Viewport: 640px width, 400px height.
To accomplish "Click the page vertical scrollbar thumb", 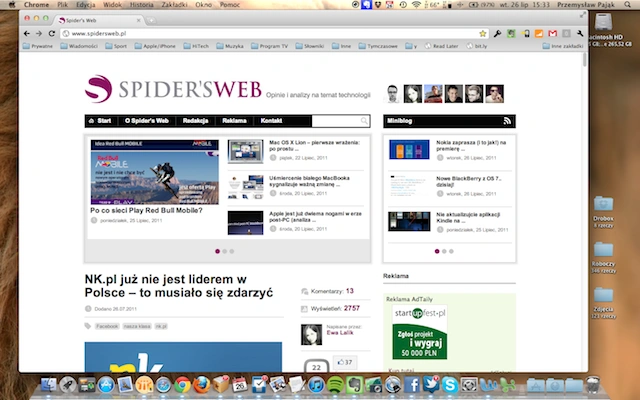I will coord(585,60).
